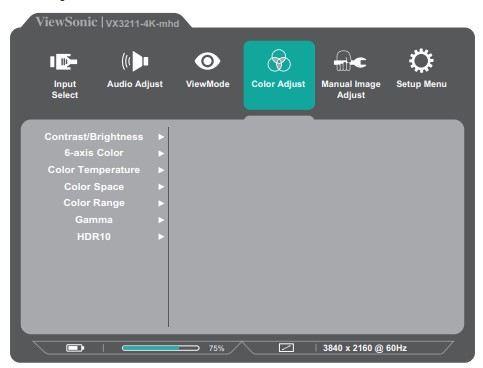Select the Input Select connector icon
This screenshot has height=368, width=483.
pyautogui.click(x=63, y=62)
